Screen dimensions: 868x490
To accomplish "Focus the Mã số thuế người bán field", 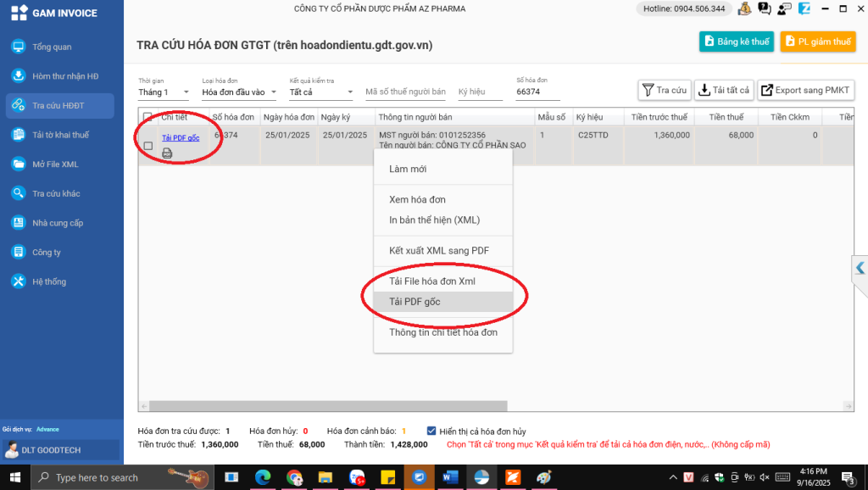I will [405, 92].
